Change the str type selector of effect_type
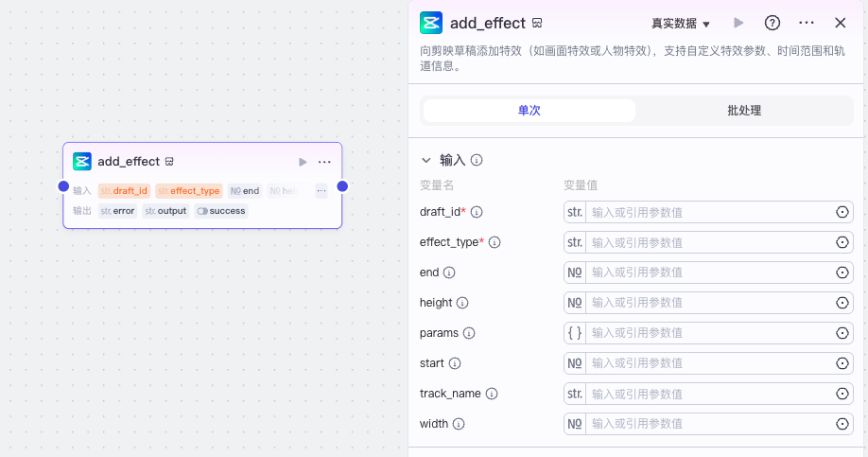This screenshot has width=868, height=457. point(575,242)
